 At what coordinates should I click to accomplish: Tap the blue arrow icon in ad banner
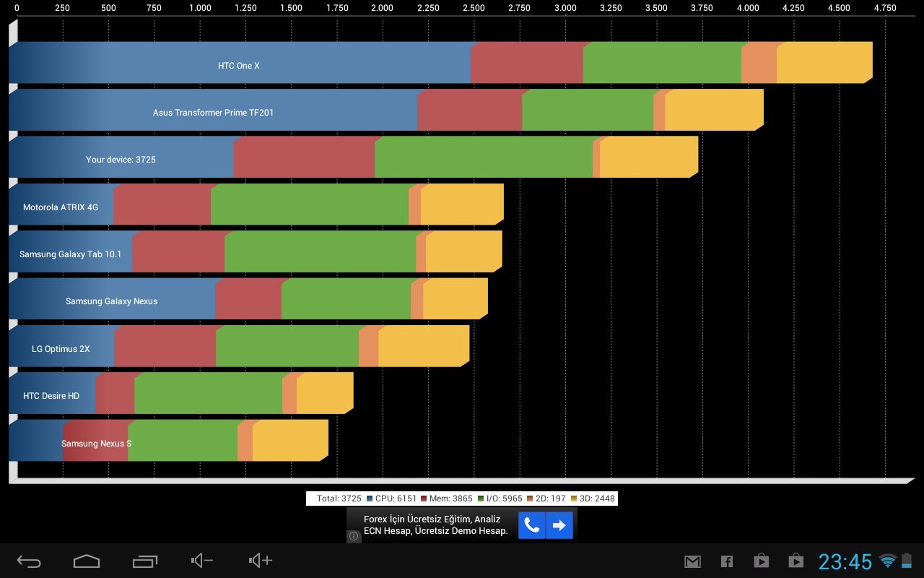559,525
